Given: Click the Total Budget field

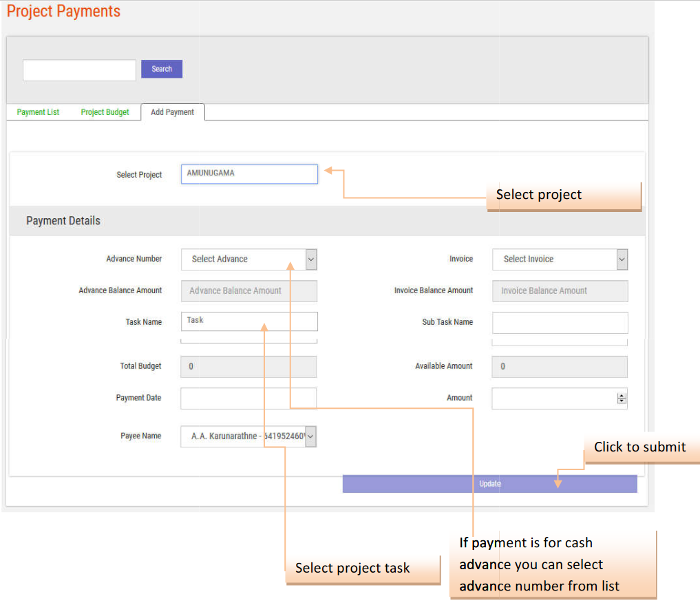Looking at the screenshot, I should tap(248, 367).
